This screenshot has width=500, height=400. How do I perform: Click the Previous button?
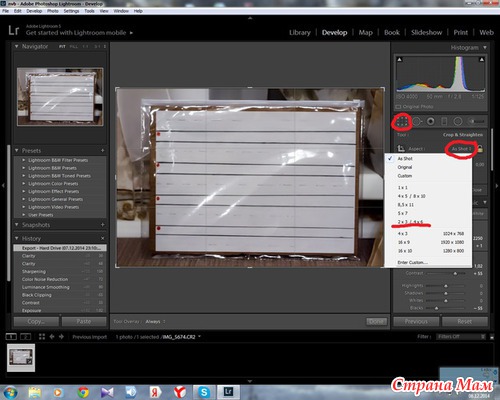416,321
